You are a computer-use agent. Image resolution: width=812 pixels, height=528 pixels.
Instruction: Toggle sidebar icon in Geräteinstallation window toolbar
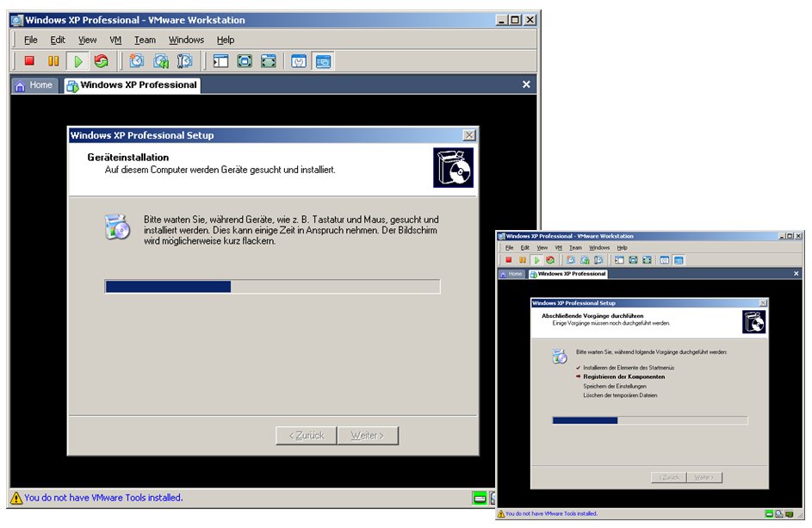point(221,61)
